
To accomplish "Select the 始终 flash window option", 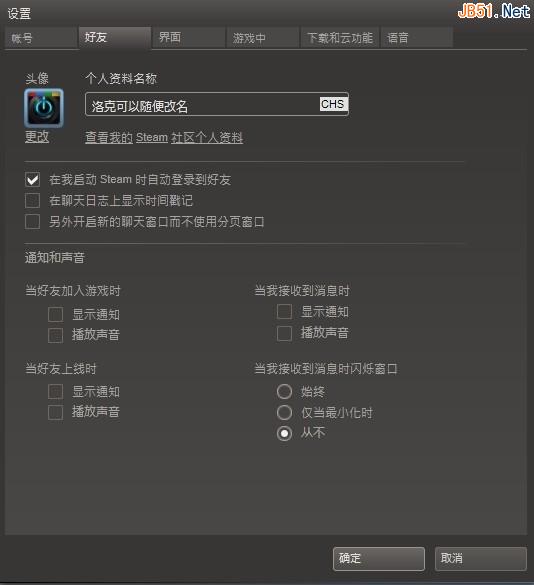I will click(284, 391).
